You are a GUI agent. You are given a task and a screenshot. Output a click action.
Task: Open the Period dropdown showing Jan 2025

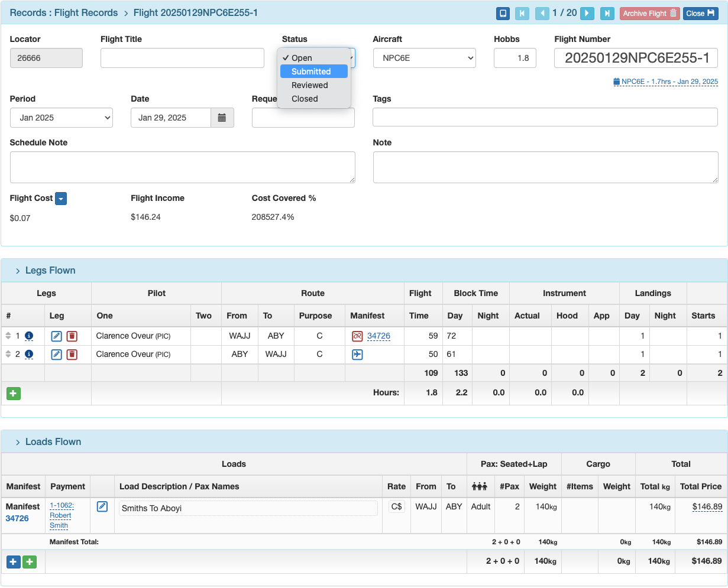[x=61, y=118]
